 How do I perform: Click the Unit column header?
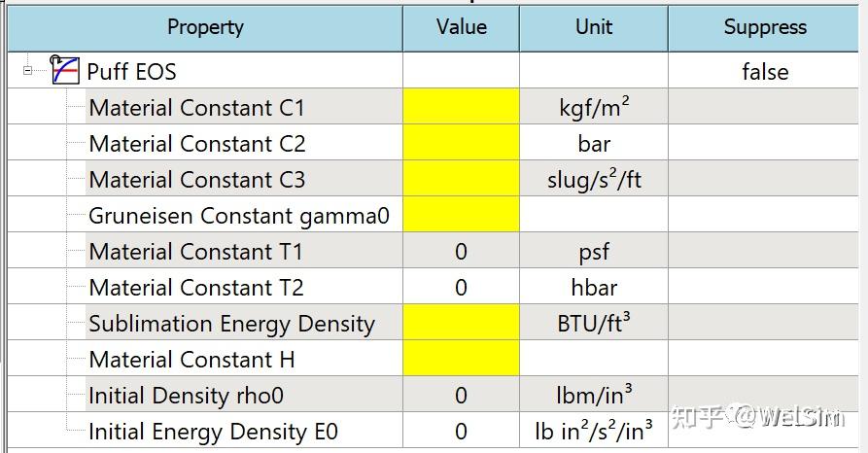coord(594,27)
